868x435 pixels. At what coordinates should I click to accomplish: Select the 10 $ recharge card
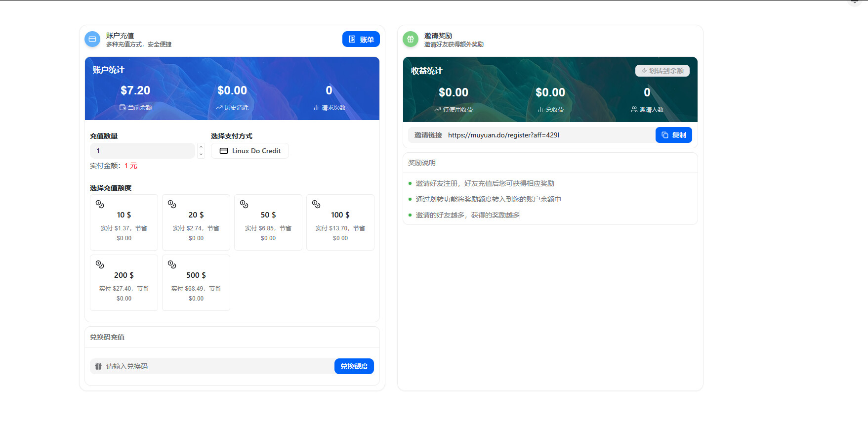tap(124, 222)
